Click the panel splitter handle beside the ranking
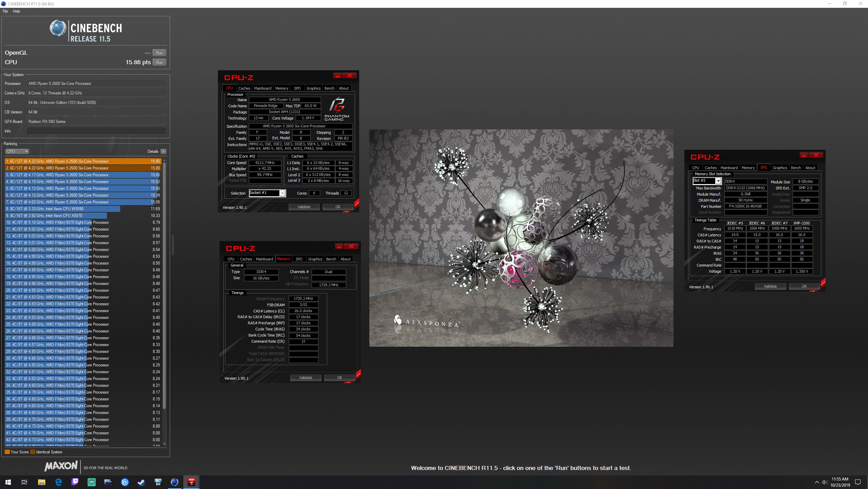The image size is (868, 489). click(173, 244)
